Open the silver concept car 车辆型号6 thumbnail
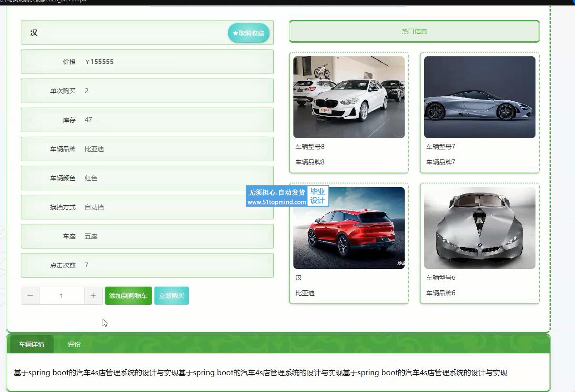 (480, 228)
